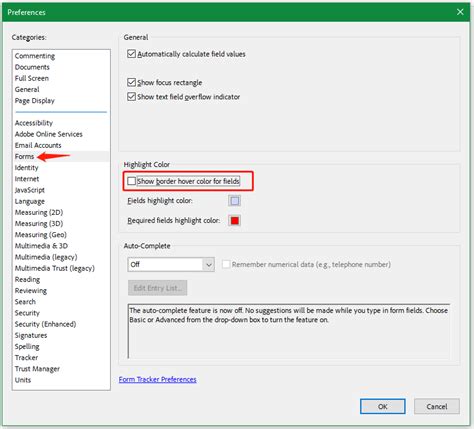Screen dimensions: 474x429
Task: Select the Accessibility category
Action: tap(34, 123)
